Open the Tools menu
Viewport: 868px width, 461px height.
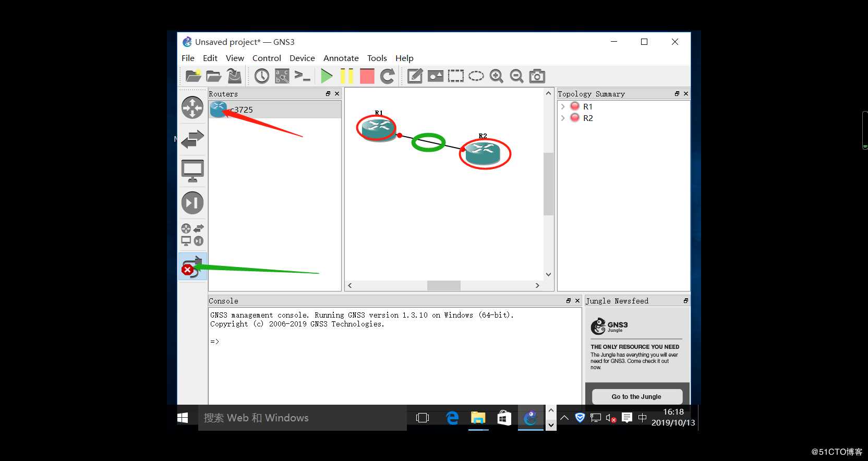pyautogui.click(x=377, y=58)
